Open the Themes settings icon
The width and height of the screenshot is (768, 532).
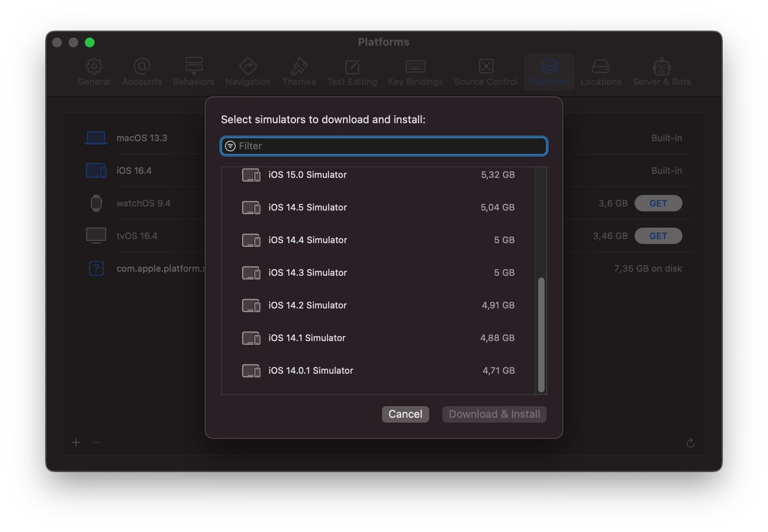[x=299, y=70]
